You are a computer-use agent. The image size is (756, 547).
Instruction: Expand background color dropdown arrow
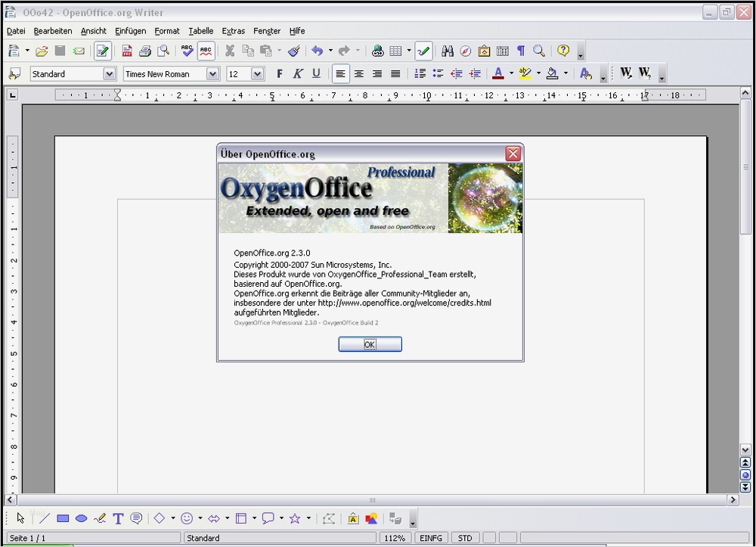click(565, 74)
